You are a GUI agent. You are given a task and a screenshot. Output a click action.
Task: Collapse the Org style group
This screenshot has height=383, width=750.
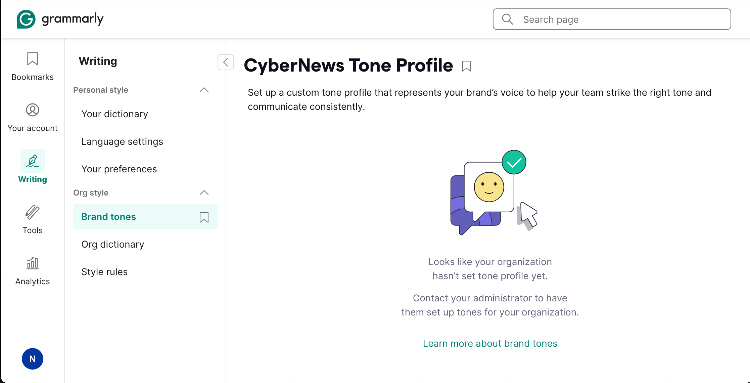click(x=204, y=193)
